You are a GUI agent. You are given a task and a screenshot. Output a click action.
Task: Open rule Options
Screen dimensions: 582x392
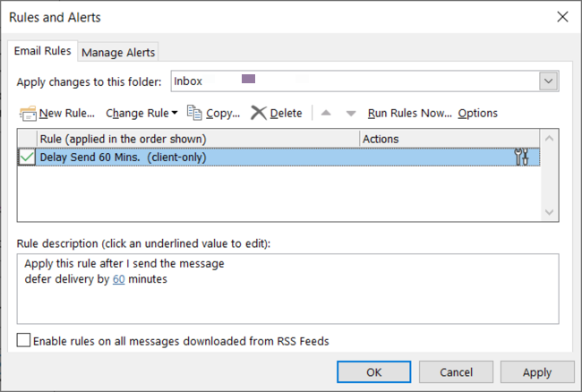click(x=477, y=113)
